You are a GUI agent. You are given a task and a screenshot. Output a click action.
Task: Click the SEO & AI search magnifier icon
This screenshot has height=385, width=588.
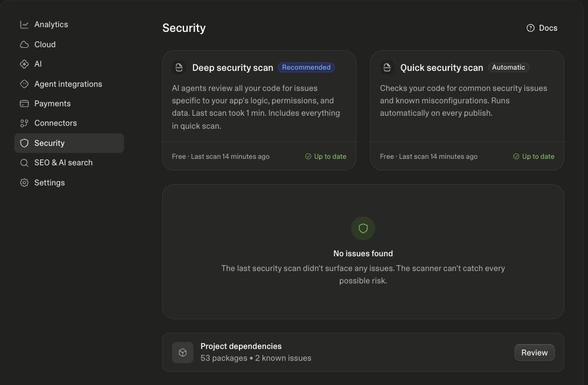[24, 162]
